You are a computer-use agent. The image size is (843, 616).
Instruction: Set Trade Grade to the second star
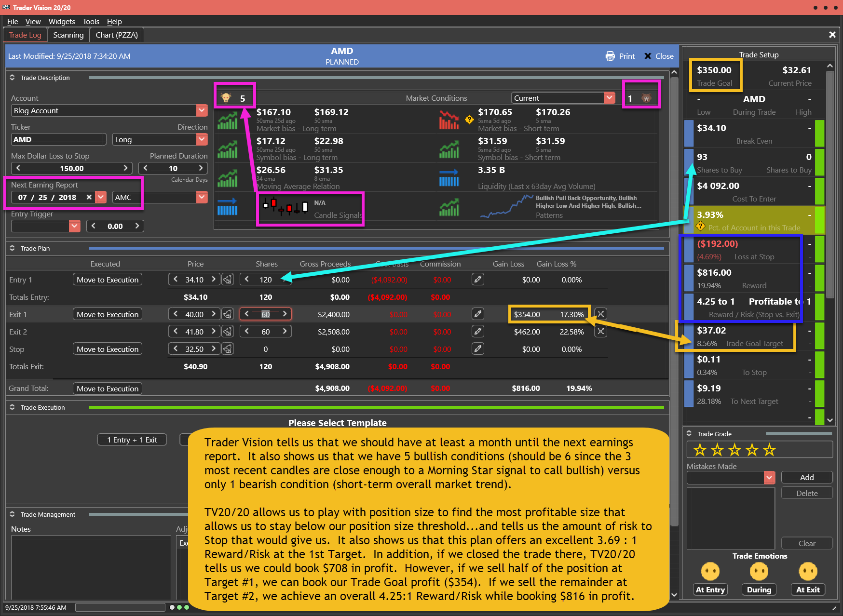coord(717,450)
